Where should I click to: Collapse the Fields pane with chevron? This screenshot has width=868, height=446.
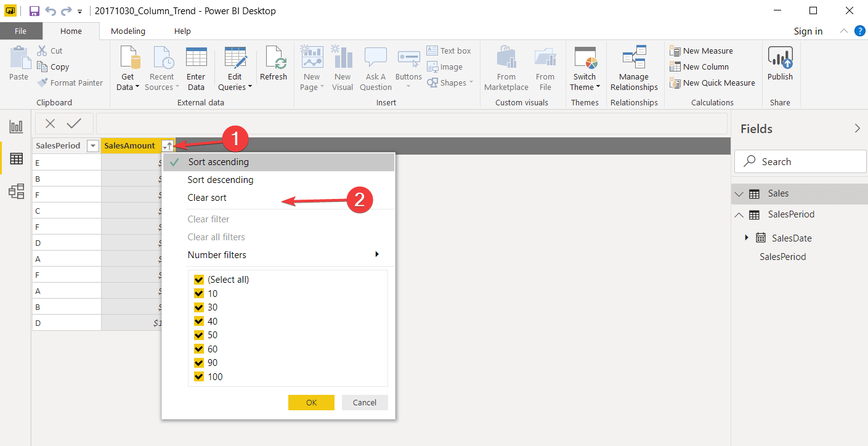[857, 128]
